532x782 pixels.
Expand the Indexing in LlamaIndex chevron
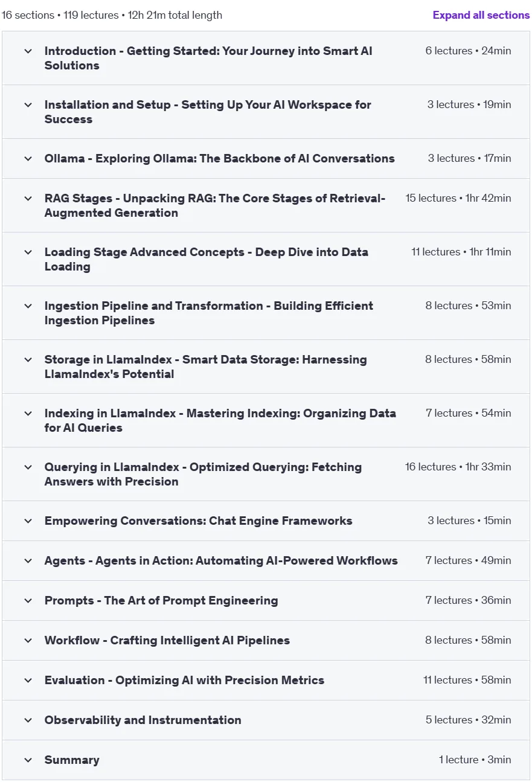(x=28, y=414)
